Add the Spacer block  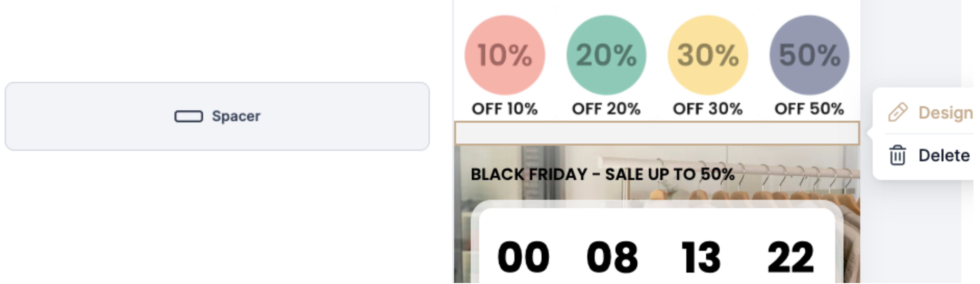(217, 116)
